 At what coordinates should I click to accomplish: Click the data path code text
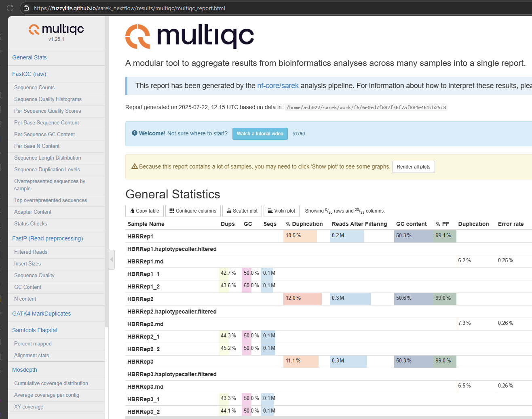click(366, 107)
